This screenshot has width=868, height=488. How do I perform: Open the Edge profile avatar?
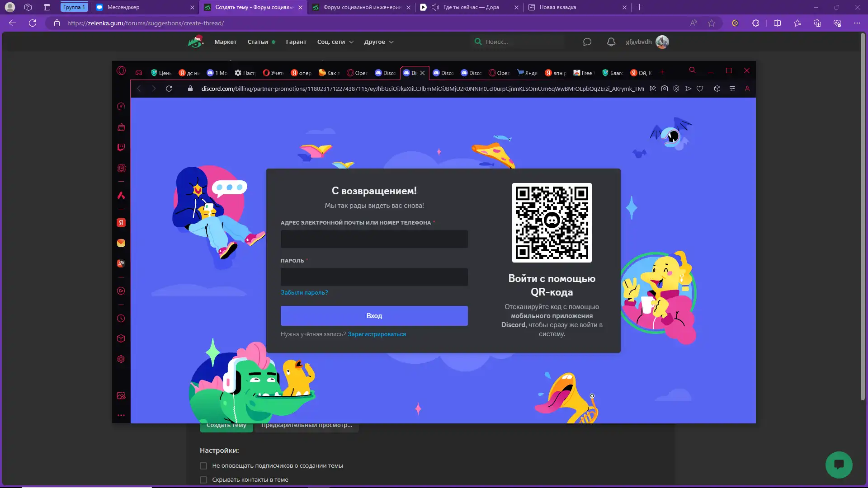coord(9,7)
